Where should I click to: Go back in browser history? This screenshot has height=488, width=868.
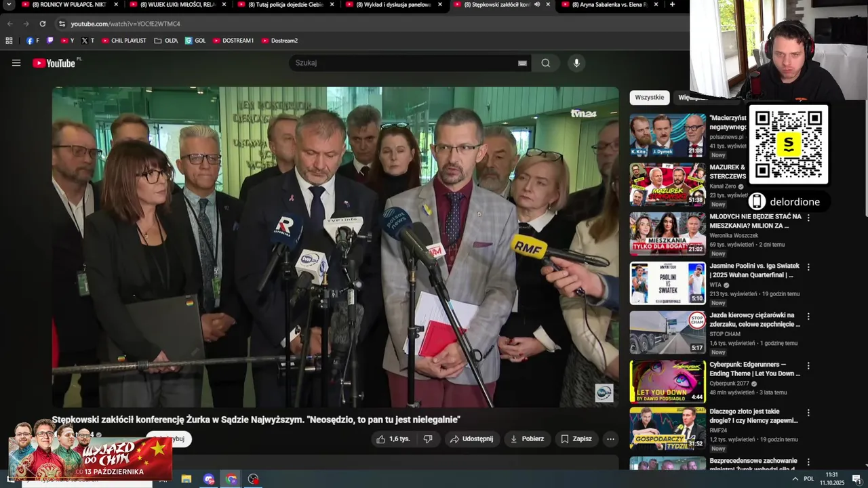10,24
